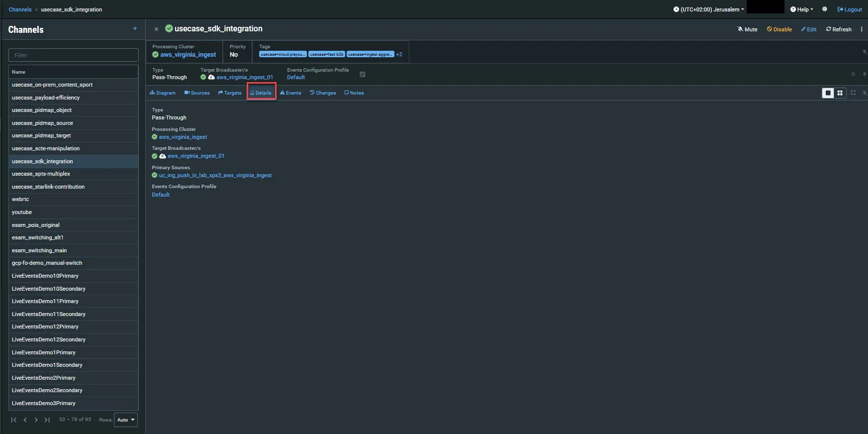Screen dimensions: 868x434
Task: Open the uc_ing_push_in_lab_xps3_aws_virginia_ingest primary source link
Action: click(215, 175)
